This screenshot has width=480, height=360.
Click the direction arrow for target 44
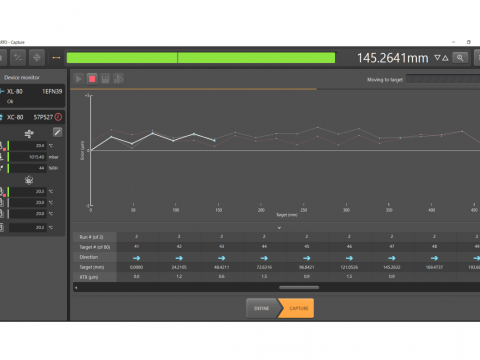[x=264, y=258]
